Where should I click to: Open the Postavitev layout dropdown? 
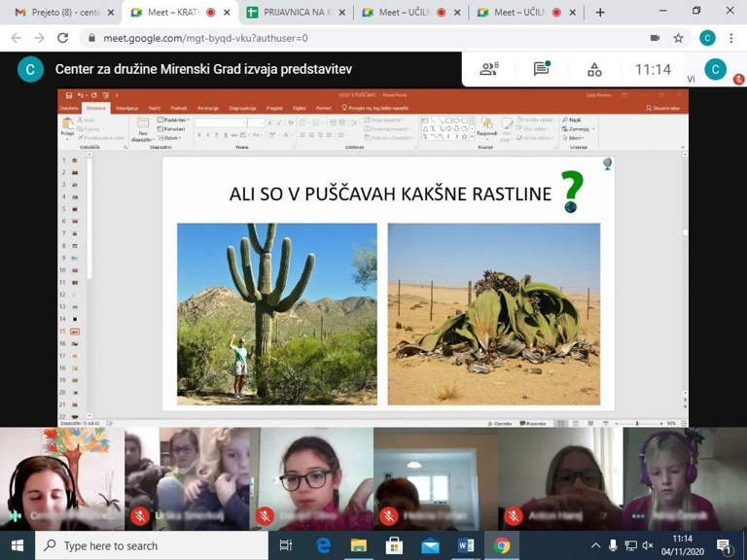(173, 120)
